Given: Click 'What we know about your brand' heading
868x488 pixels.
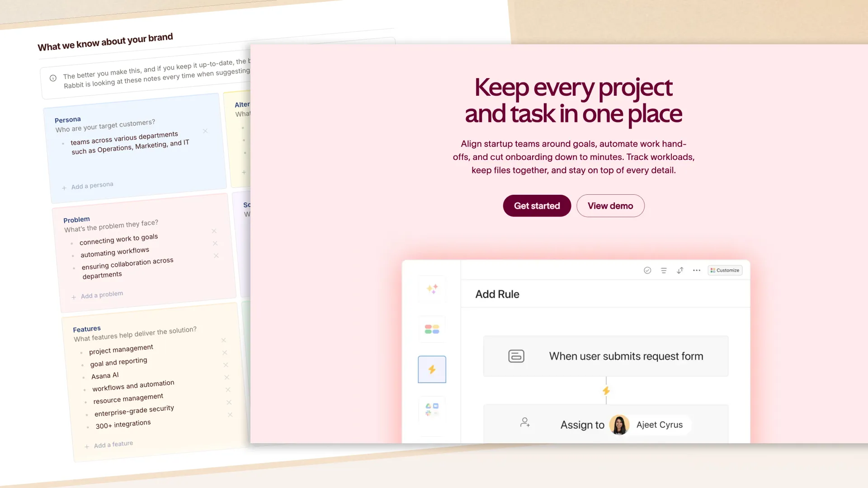Looking at the screenshot, I should pos(105,42).
